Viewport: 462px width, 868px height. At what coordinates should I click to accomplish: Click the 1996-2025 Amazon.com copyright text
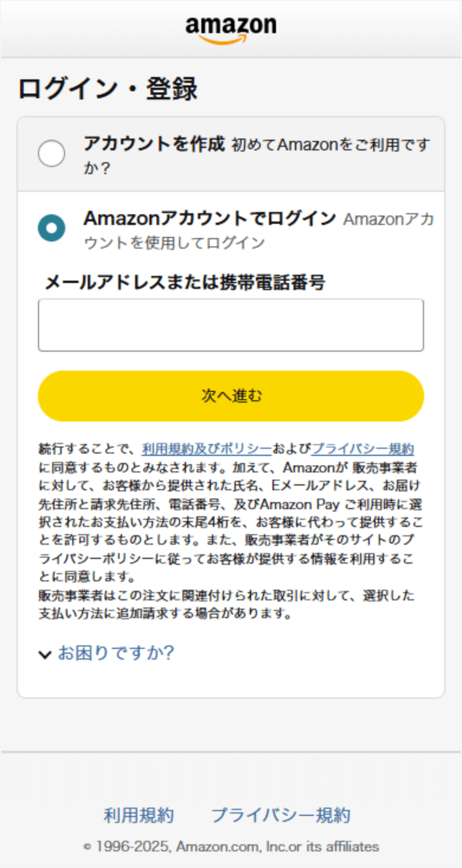point(231,846)
